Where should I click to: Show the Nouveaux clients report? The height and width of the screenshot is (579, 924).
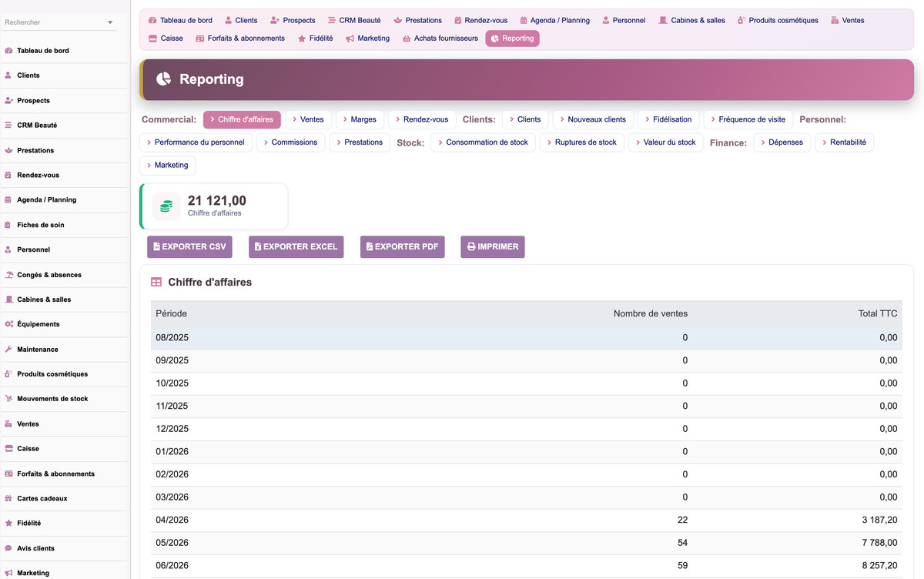coord(593,120)
